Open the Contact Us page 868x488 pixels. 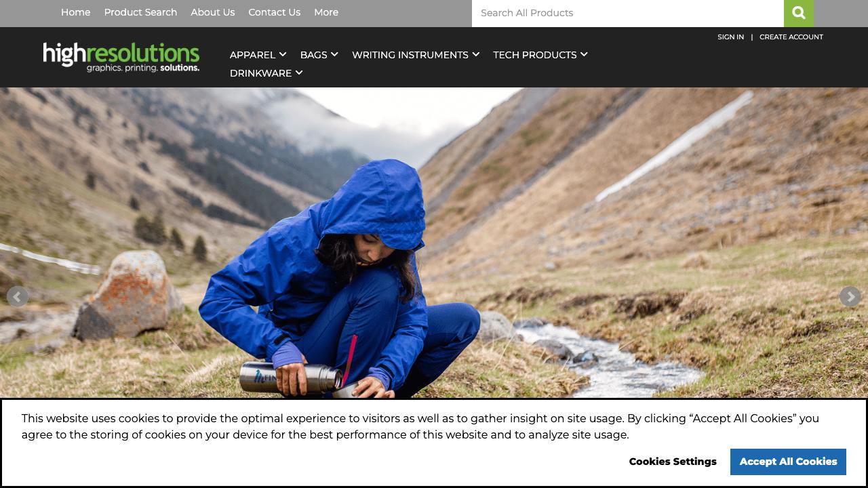(x=274, y=12)
